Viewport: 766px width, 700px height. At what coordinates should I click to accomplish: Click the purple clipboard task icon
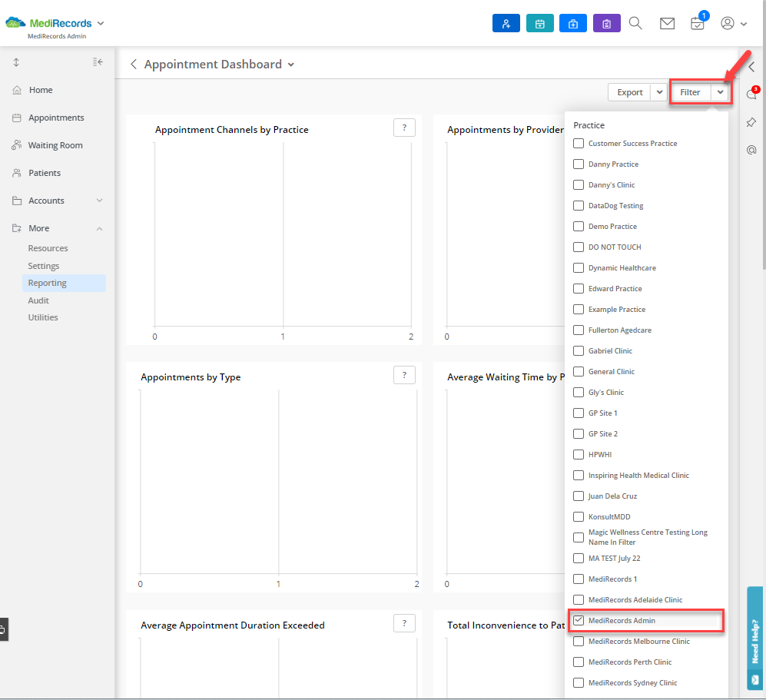click(x=607, y=23)
